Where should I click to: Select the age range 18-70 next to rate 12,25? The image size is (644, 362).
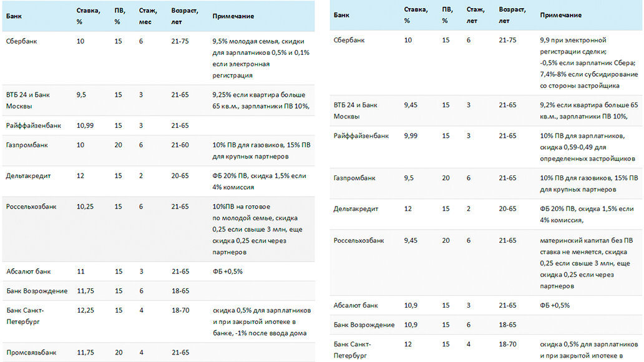pos(180,311)
